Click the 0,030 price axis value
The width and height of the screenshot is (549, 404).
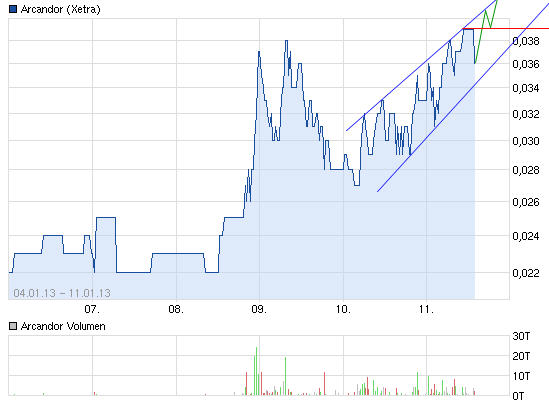pos(526,141)
